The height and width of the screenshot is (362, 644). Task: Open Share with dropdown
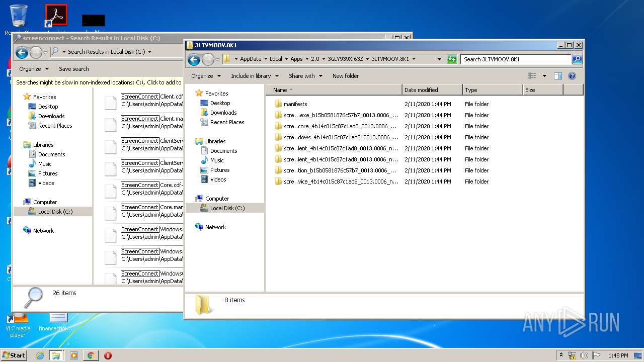[305, 76]
